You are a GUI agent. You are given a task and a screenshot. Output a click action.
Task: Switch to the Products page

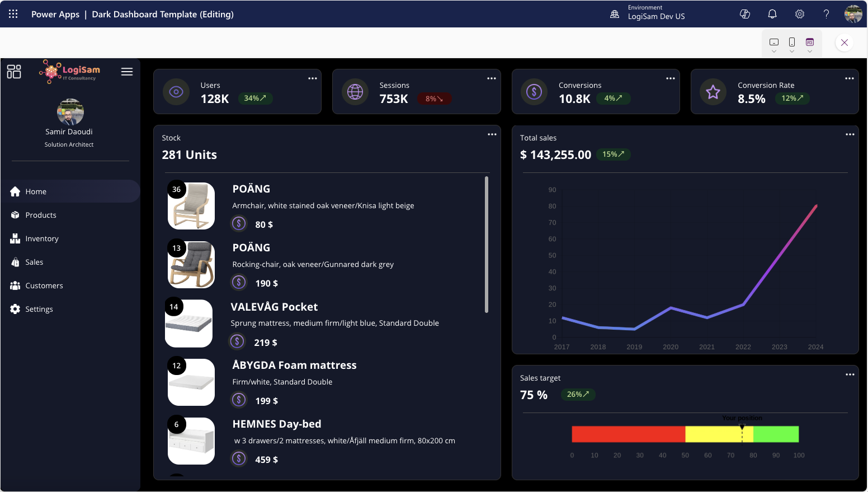tap(40, 215)
